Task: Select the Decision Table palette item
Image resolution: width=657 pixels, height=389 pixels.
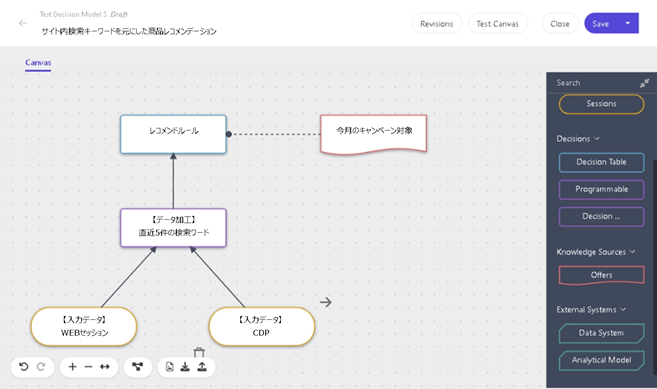Action: (x=601, y=162)
